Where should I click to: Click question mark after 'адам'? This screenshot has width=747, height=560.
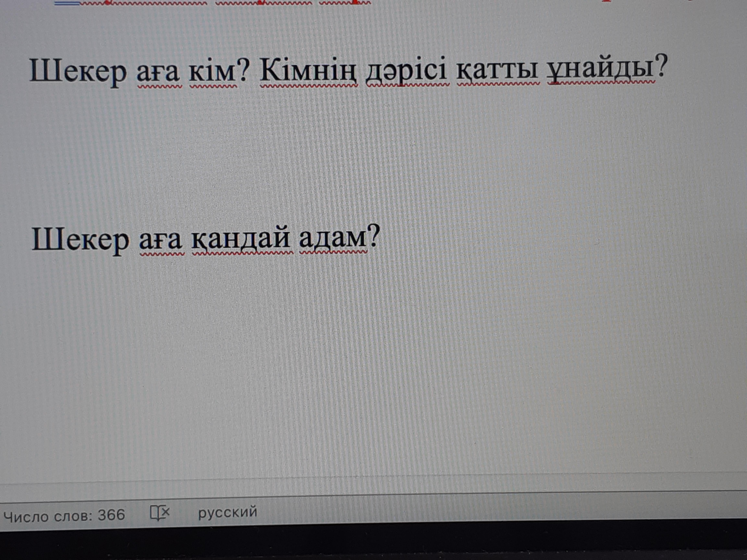coord(374,236)
